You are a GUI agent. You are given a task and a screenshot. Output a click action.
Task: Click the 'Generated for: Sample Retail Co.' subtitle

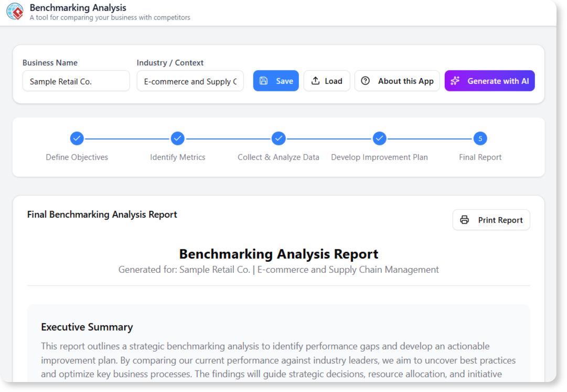tap(279, 270)
